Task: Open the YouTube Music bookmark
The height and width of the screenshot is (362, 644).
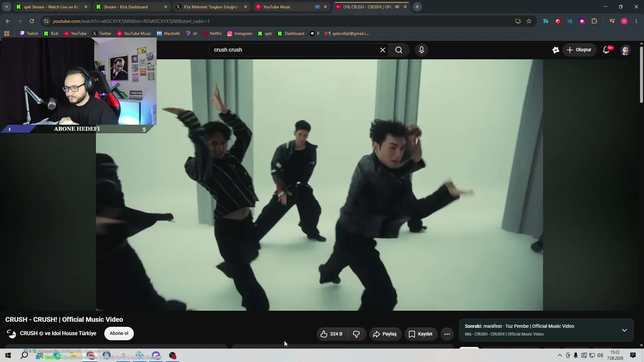Action: (x=134, y=34)
